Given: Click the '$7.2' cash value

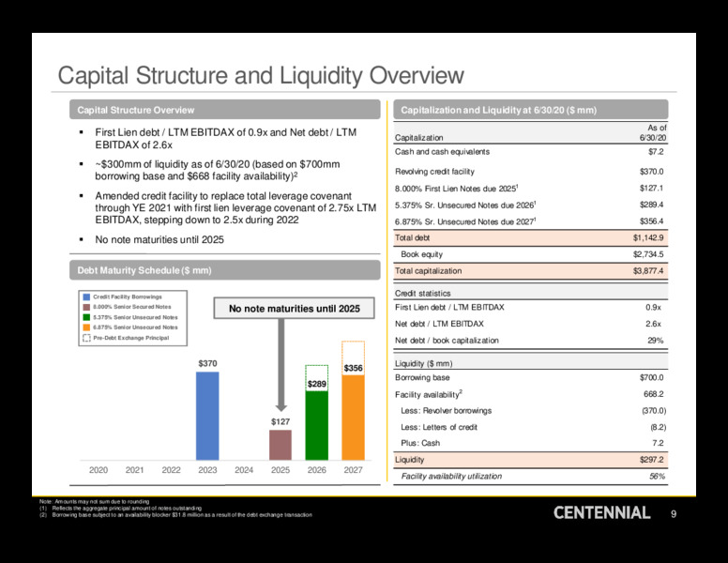Looking at the screenshot, I should (656, 152).
